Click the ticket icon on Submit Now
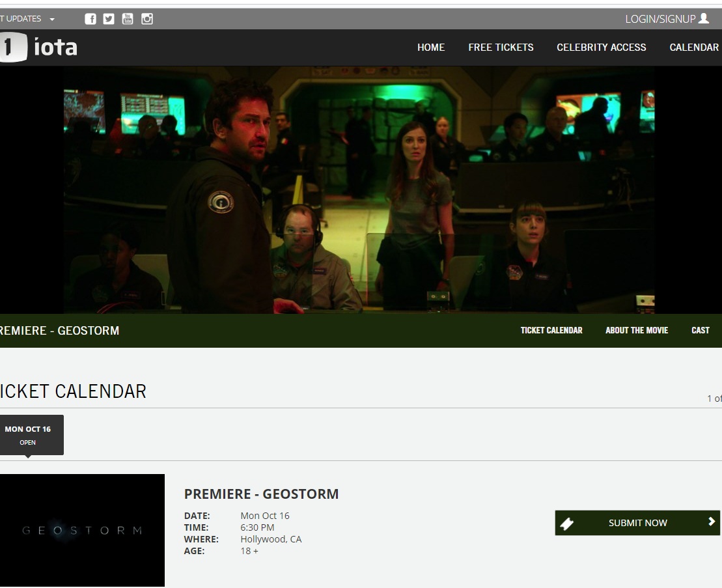 click(x=567, y=524)
